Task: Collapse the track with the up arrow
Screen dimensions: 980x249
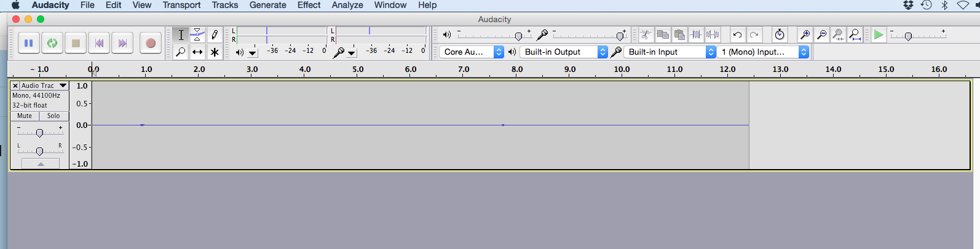Action: (41, 164)
